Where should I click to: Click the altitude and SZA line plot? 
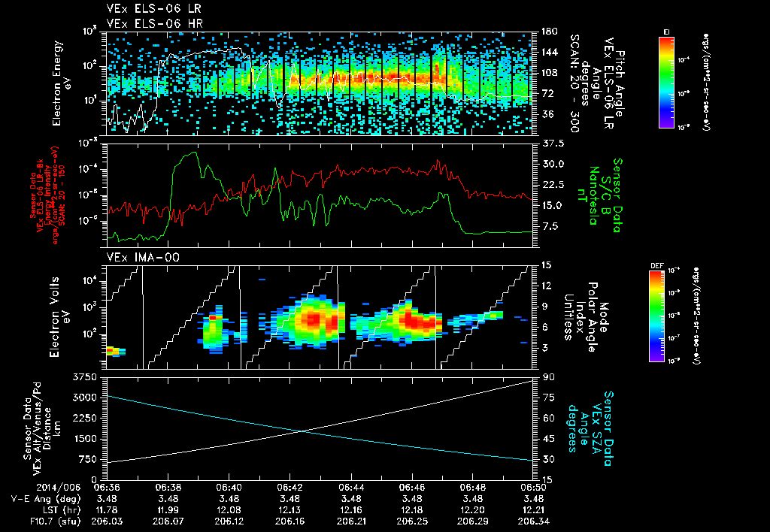click(x=320, y=428)
